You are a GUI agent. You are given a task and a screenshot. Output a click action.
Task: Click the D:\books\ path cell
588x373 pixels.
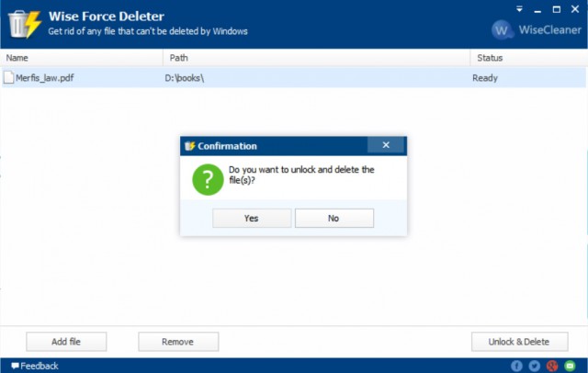pos(185,78)
